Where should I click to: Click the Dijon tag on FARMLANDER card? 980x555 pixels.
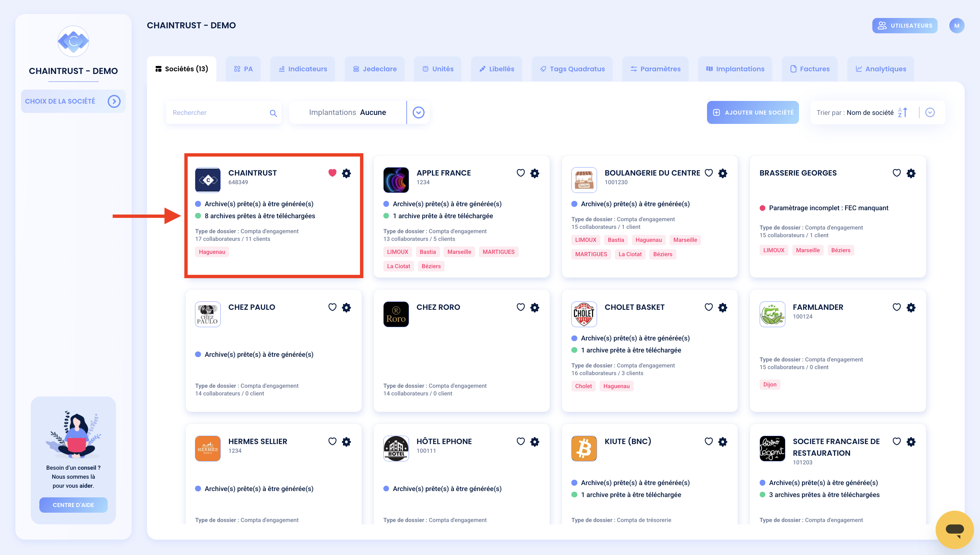click(770, 385)
